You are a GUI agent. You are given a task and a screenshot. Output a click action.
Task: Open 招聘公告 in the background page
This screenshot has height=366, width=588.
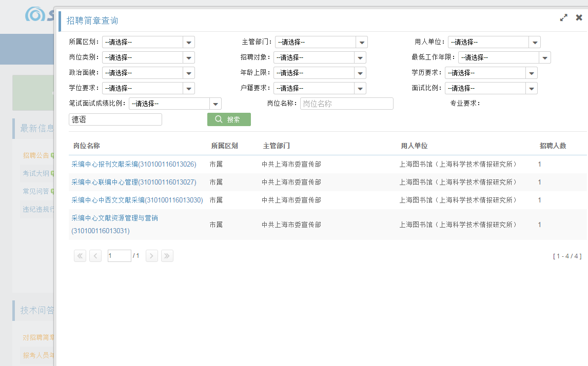36,155
